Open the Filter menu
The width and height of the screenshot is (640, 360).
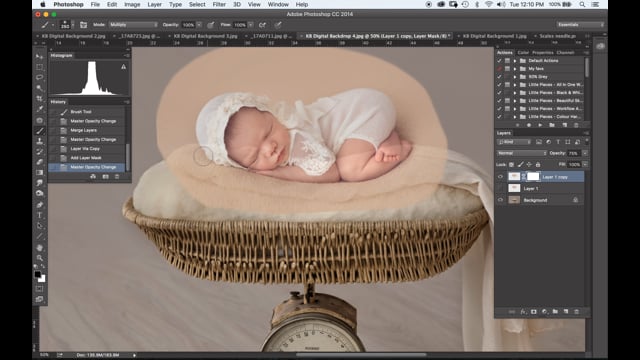(219, 4)
